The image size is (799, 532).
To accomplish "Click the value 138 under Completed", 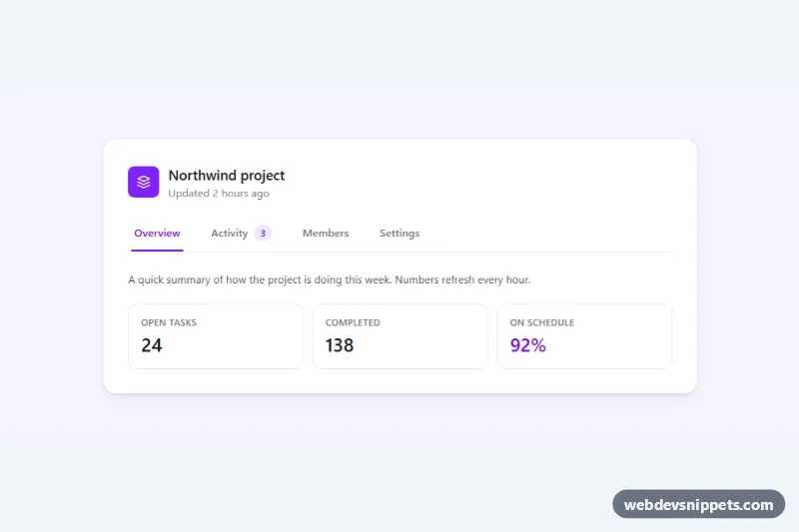I will 340,345.
